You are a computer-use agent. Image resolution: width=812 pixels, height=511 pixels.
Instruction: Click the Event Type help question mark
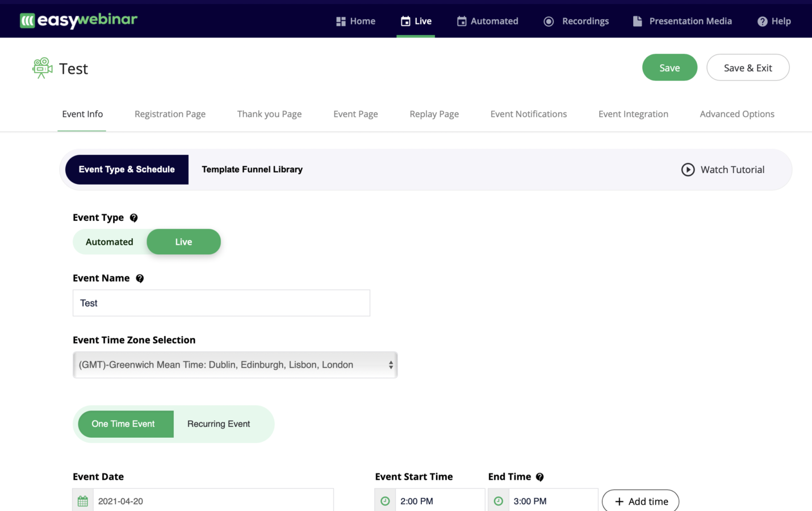coord(133,217)
